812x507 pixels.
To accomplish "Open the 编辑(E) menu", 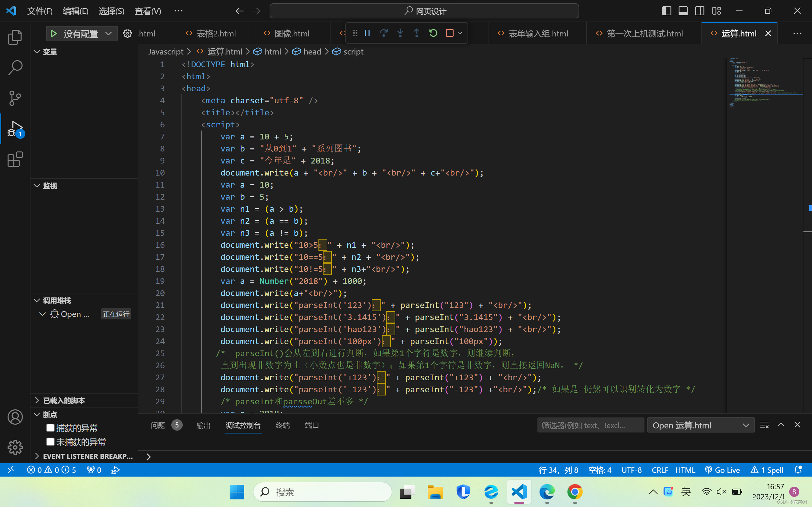I will (75, 11).
